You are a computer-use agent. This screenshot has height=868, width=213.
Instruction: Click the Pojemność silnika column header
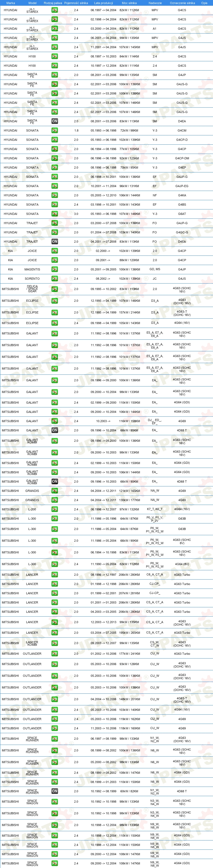click(76, 3)
